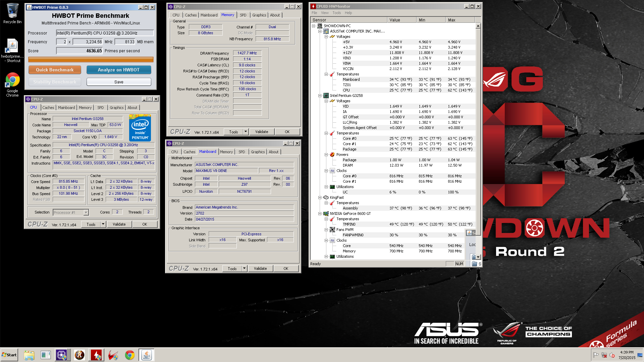Click the Sensor column header
Image resolution: width=644 pixels, height=362 pixels.
pyautogui.click(x=349, y=20)
